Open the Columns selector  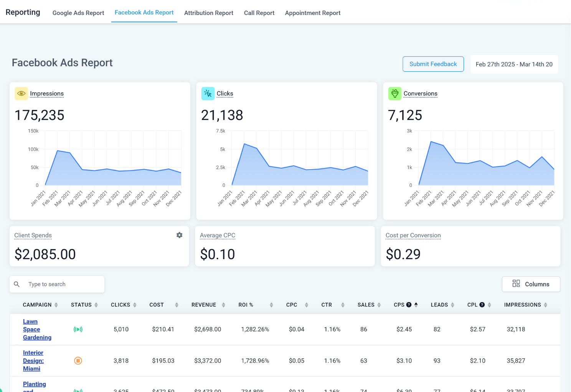coord(531,284)
